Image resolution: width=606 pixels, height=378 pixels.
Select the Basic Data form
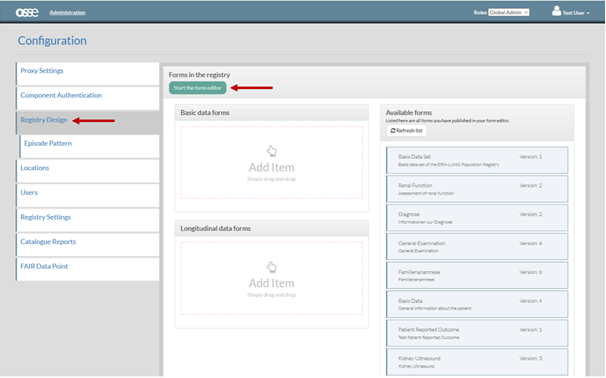tap(477, 304)
